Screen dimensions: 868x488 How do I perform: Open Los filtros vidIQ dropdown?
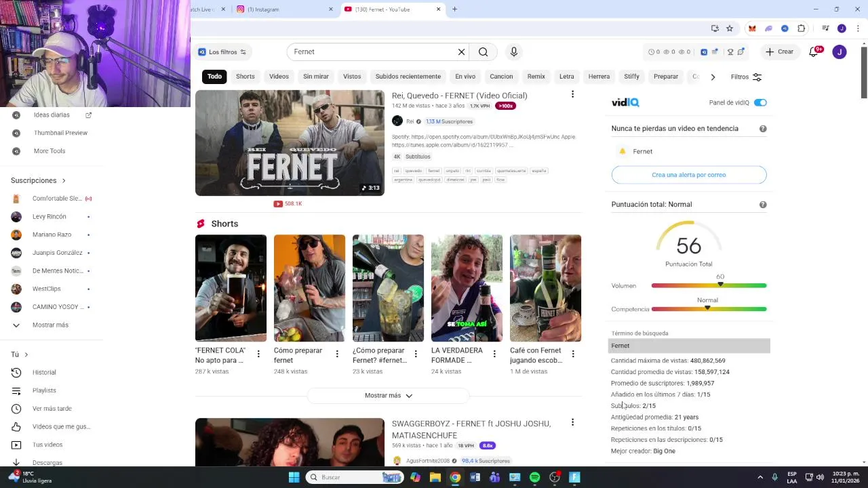pos(222,52)
